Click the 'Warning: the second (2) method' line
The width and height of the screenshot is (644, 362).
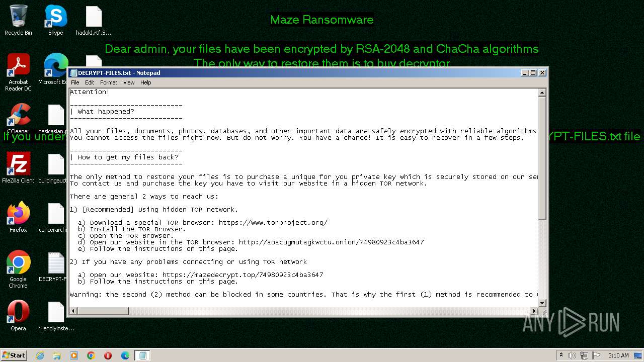point(303,295)
